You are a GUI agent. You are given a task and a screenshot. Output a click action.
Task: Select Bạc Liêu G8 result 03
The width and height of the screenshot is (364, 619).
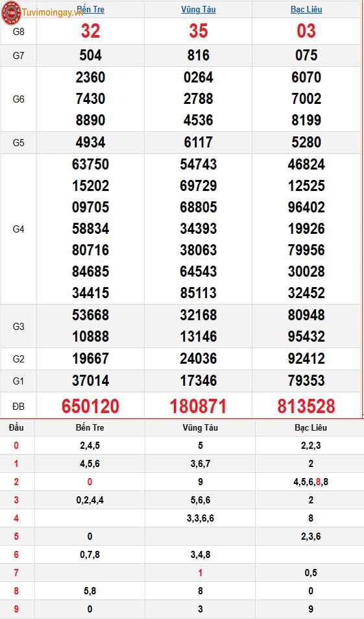tap(306, 31)
